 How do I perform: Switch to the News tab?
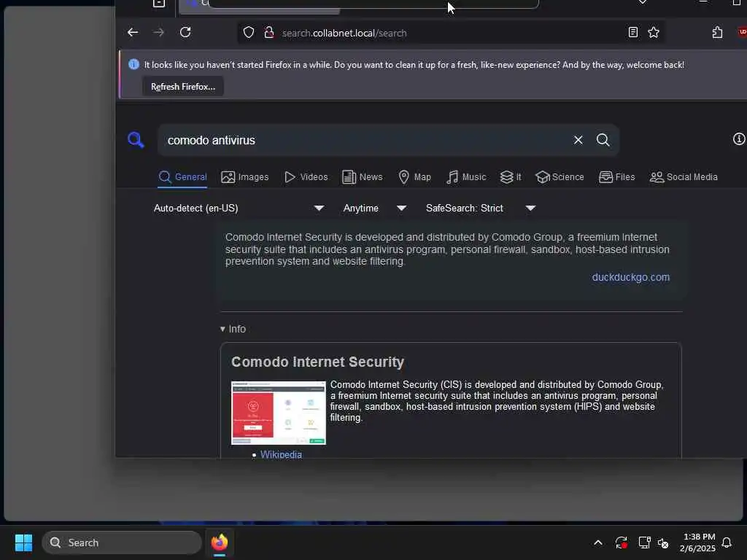(363, 177)
